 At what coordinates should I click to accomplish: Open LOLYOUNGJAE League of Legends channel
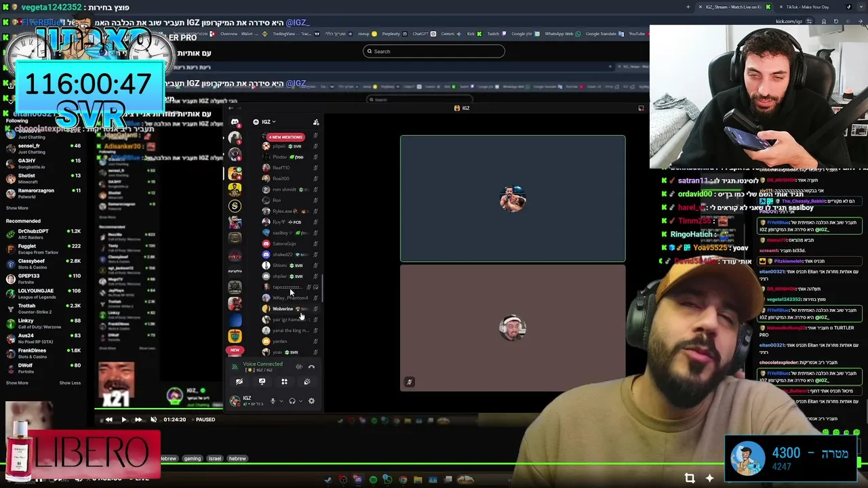[x=43, y=293]
